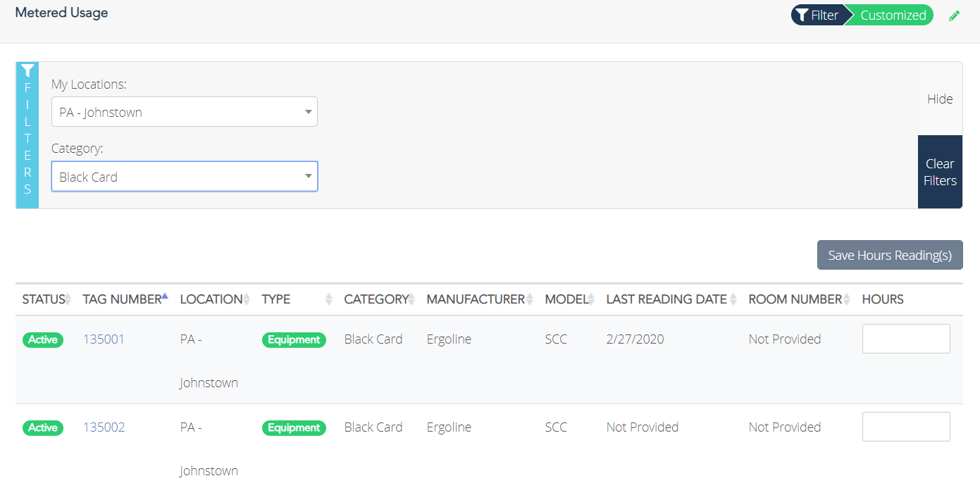Screen dimensions: 980x483
Task: Click the HOURS column header
Action: 883,299
